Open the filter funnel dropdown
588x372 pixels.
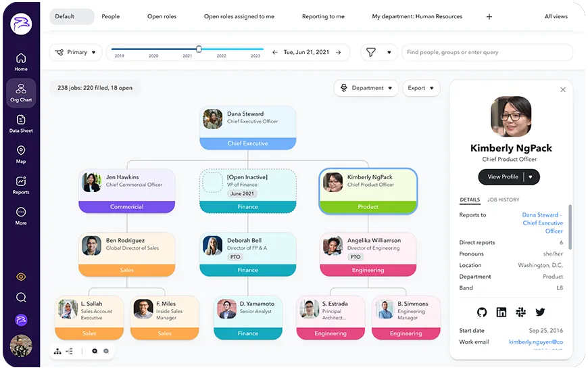pos(378,52)
